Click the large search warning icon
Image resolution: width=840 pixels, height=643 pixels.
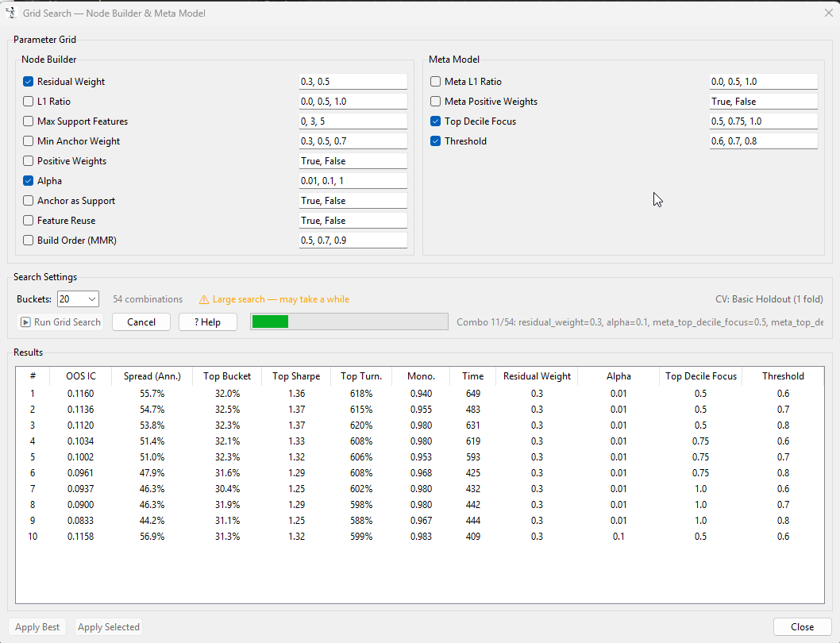click(x=204, y=299)
